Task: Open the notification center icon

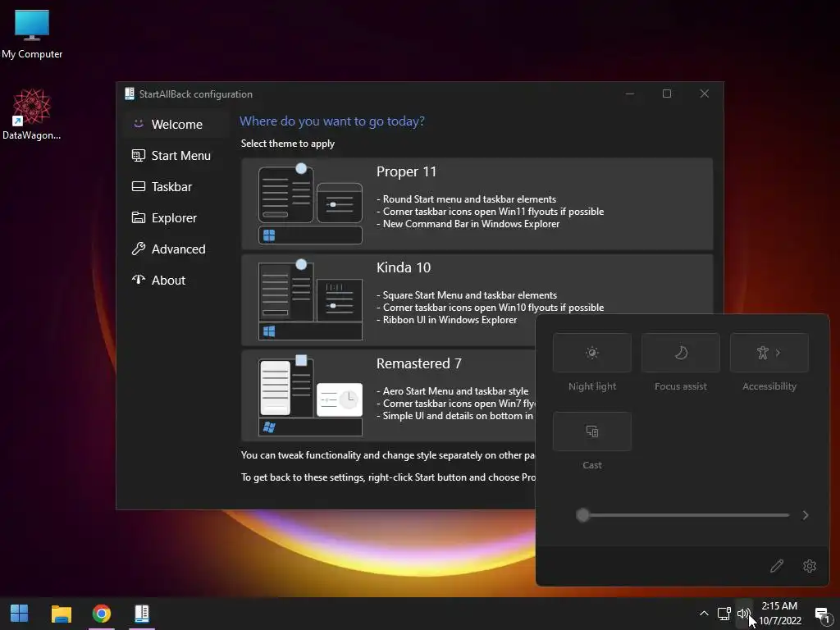Action: click(822, 614)
